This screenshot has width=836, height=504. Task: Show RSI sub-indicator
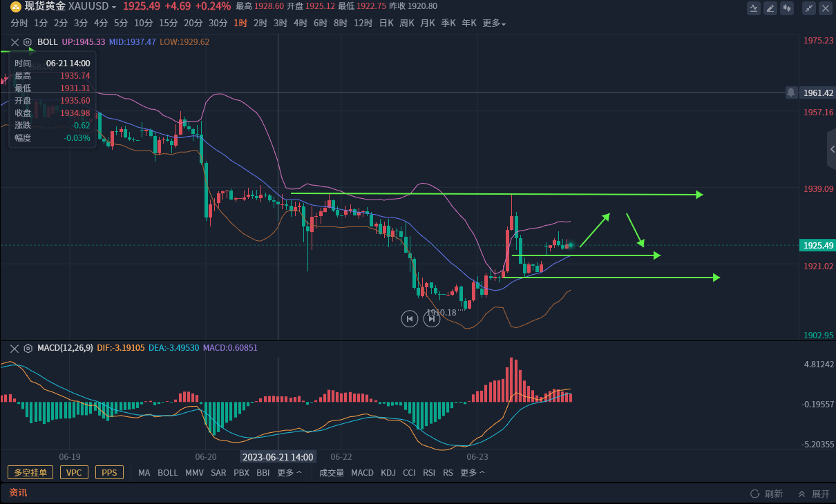(x=429, y=473)
